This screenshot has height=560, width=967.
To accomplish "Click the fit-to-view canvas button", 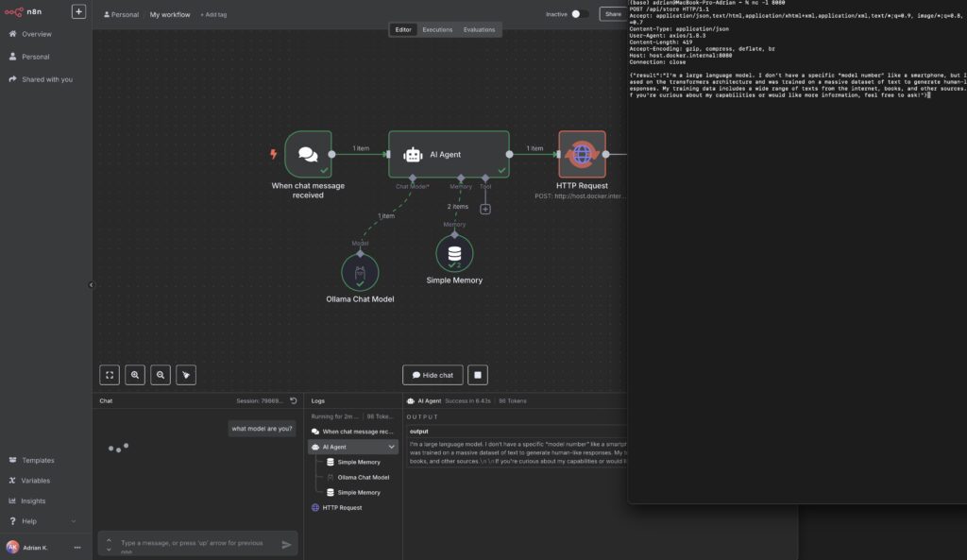I will [110, 375].
